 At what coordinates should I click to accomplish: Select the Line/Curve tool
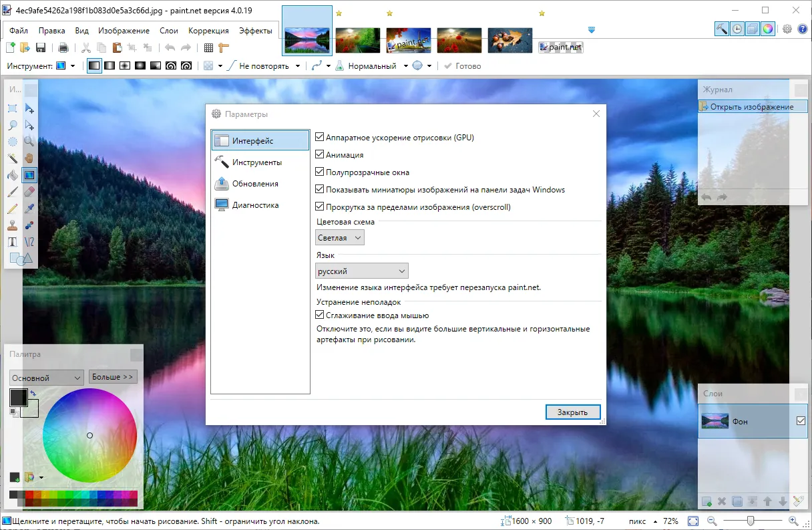pos(29,242)
